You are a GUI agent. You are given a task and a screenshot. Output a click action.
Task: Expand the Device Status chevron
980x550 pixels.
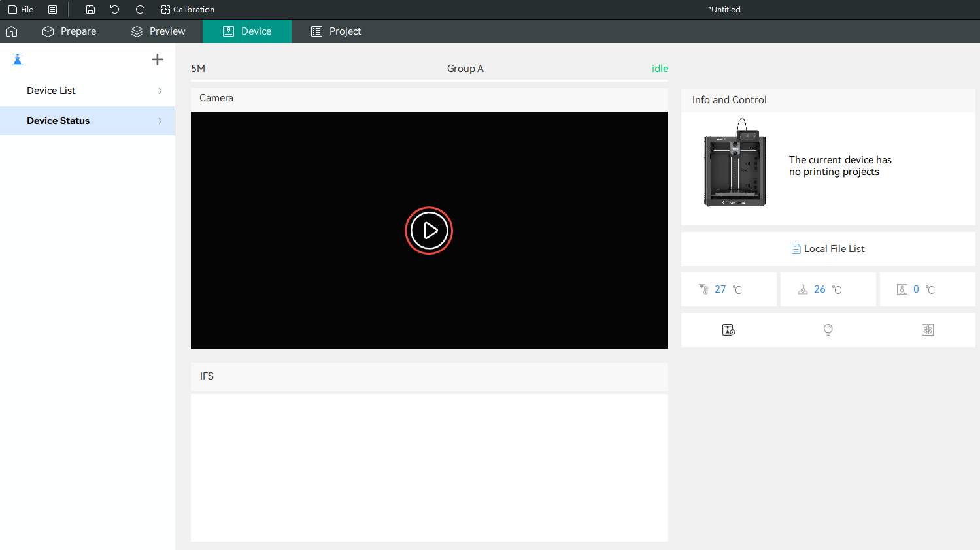click(160, 121)
